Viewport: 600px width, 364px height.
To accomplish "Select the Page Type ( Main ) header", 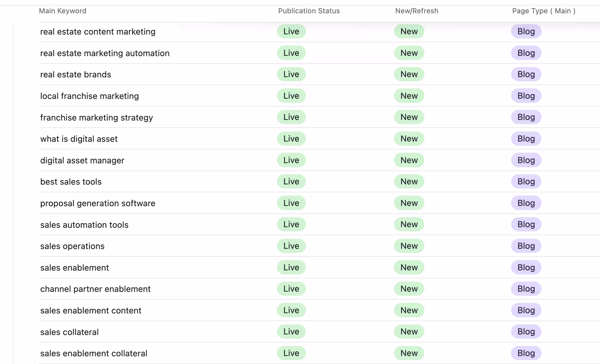I will point(544,11).
